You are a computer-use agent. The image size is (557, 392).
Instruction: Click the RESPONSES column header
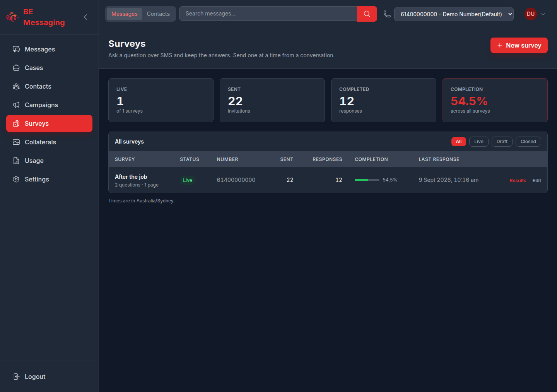coord(327,159)
